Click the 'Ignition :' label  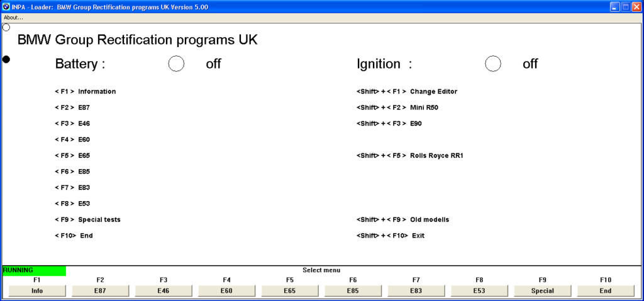[x=384, y=64]
